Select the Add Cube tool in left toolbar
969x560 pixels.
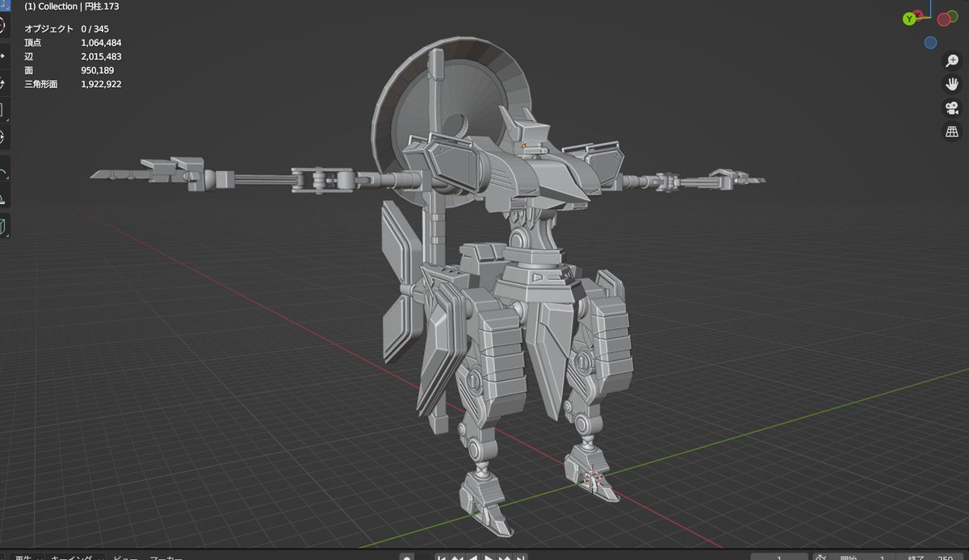pos(2,226)
